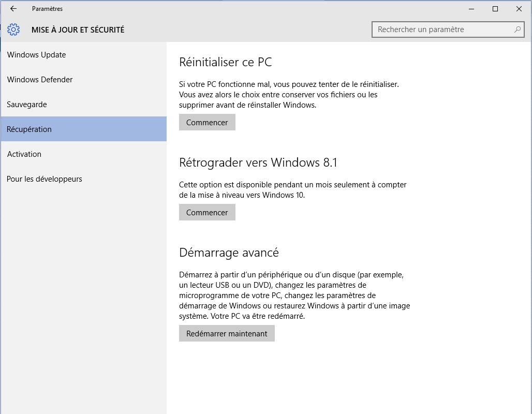Screen dimensions: 532x414
Task: Select Windows Defender in sidebar
Action: [83, 79]
